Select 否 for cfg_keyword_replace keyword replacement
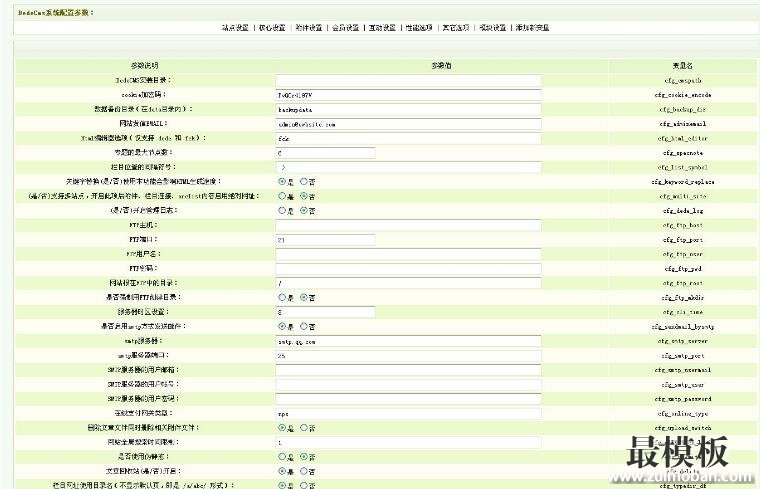Image resolution: width=760 pixels, height=489 pixels. click(x=303, y=182)
